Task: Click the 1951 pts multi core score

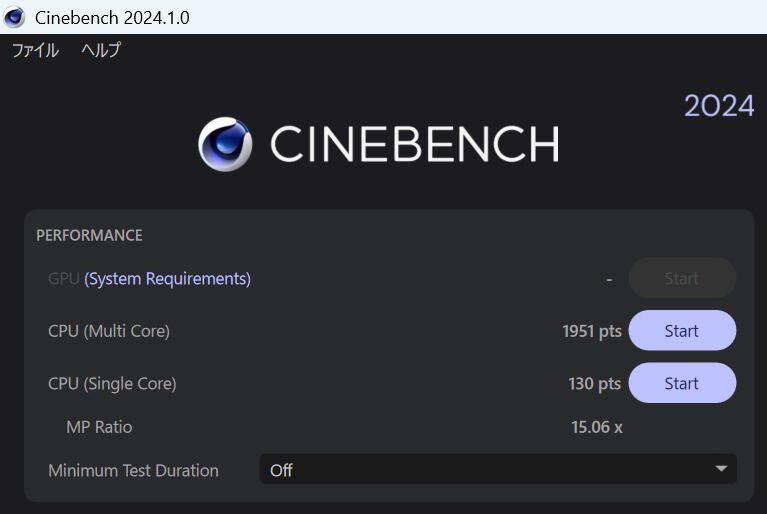Action: [x=592, y=331]
